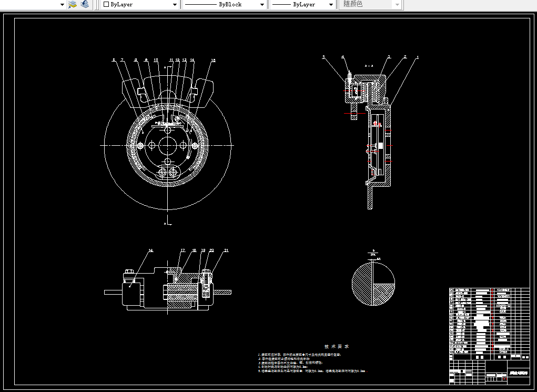Click the Layer Previous icon
The image size is (537, 392).
[85, 4]
